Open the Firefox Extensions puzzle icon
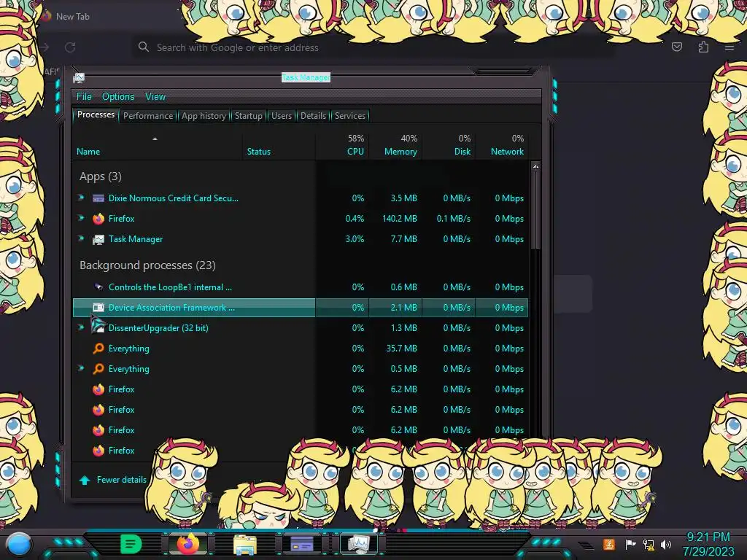 click(703, 47)
